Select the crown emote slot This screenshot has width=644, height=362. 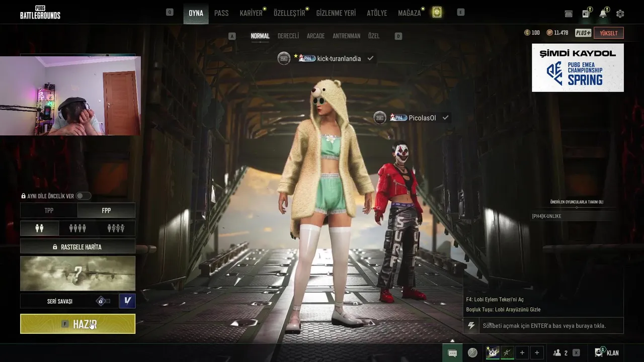pyautogui.click(x=493, y=353)
